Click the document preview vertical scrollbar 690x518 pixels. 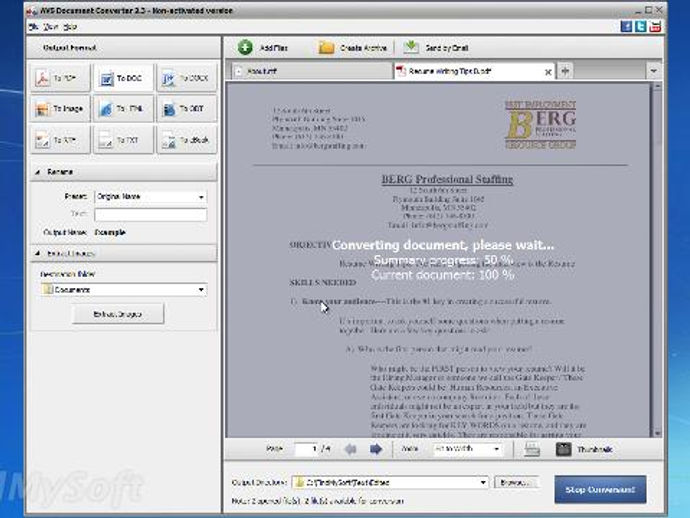click(657, 260)
